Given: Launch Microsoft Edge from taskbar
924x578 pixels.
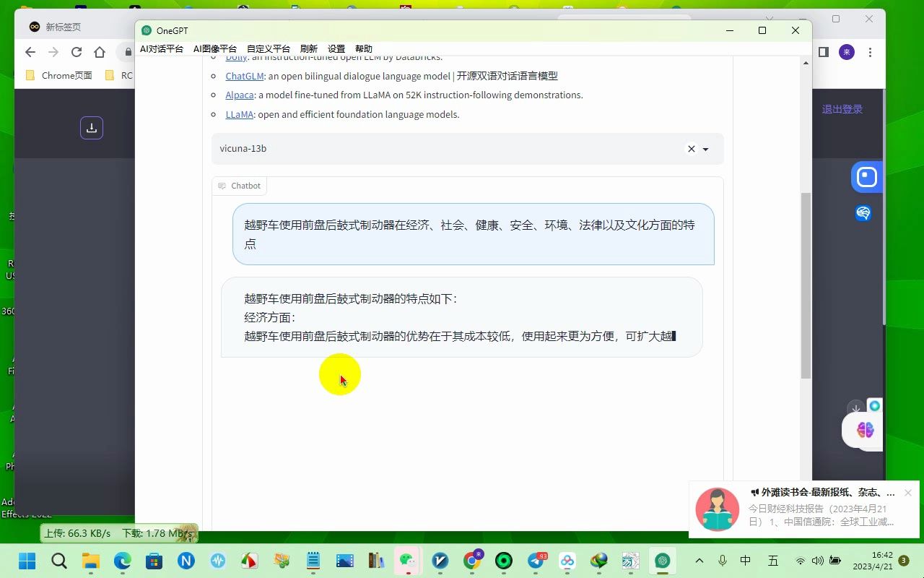Looking at the screenshot, I should coord(122,561).
